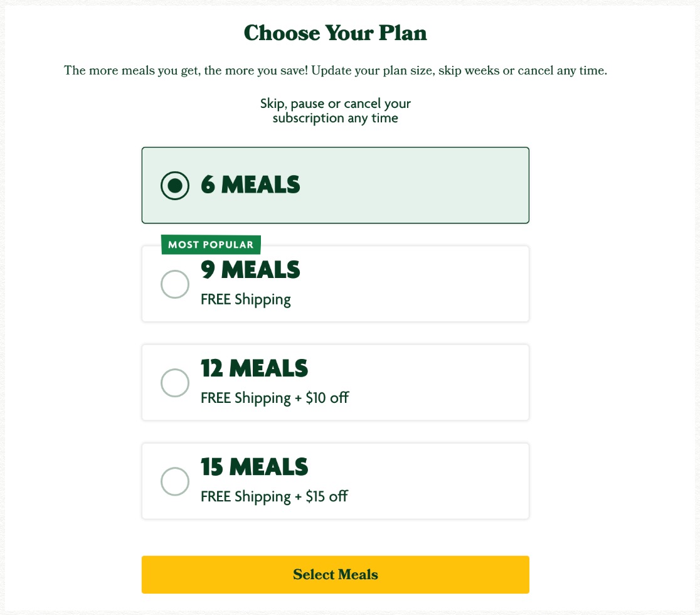Click "The more meals you get" description line

coord(336,70)
